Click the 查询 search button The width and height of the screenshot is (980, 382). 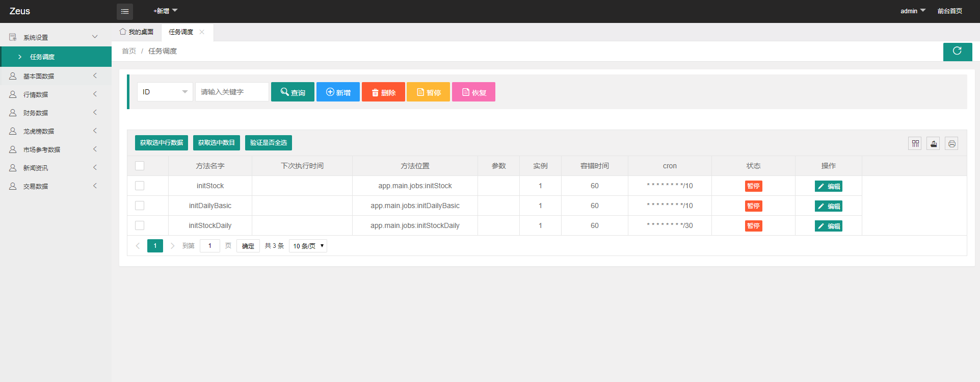click(293, 92)
